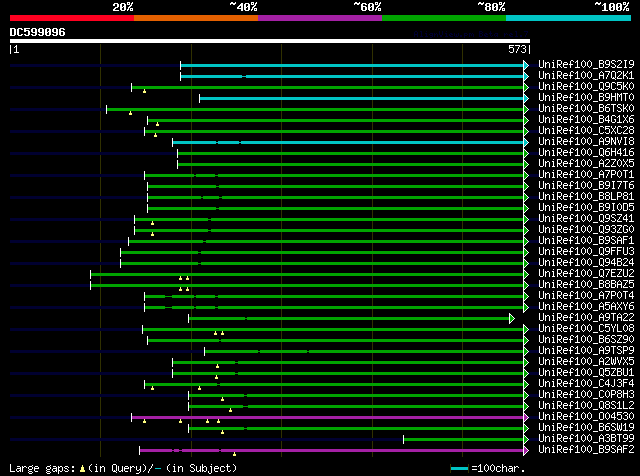
Task: Select the UniRef100_B9SAF1 label
Action: coord(586,240)
